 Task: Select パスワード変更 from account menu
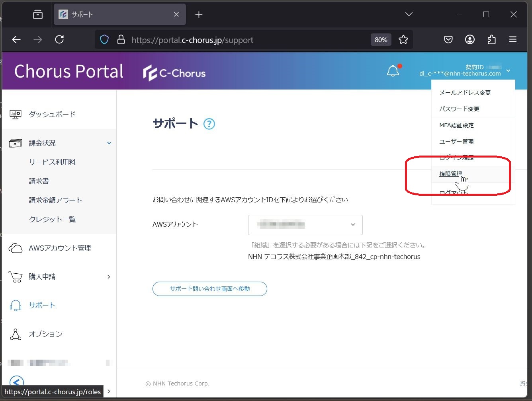pyautogui.click(x=459, y=109)
